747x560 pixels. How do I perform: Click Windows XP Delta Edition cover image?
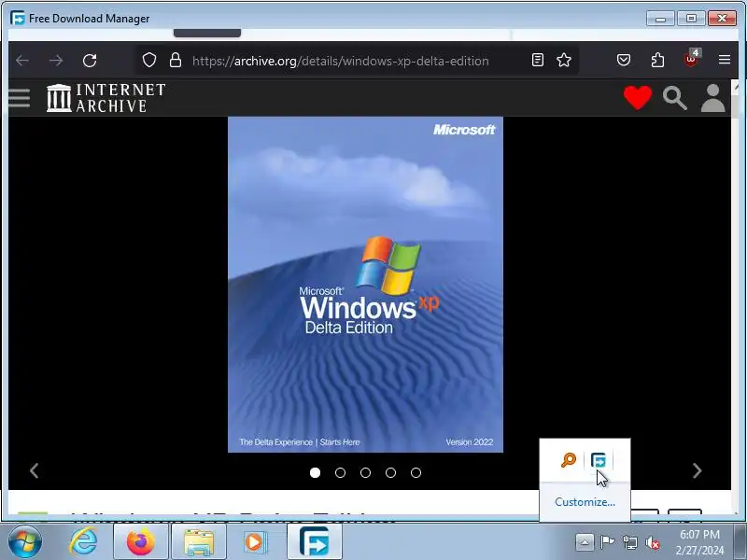click(x=365, y=285)
